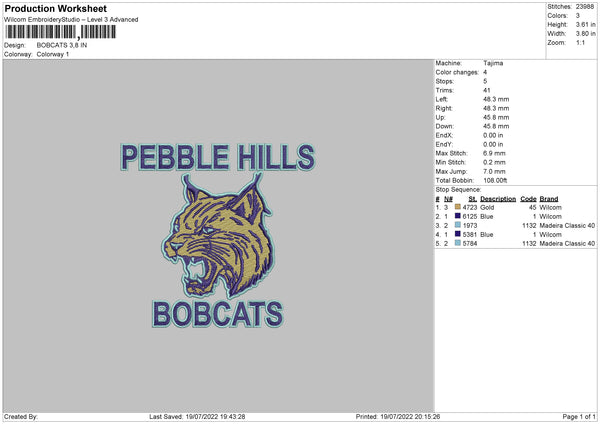The height and width of the screenshot is (424, 600).
Task: Click the Down: label
Action: point(444,126)
